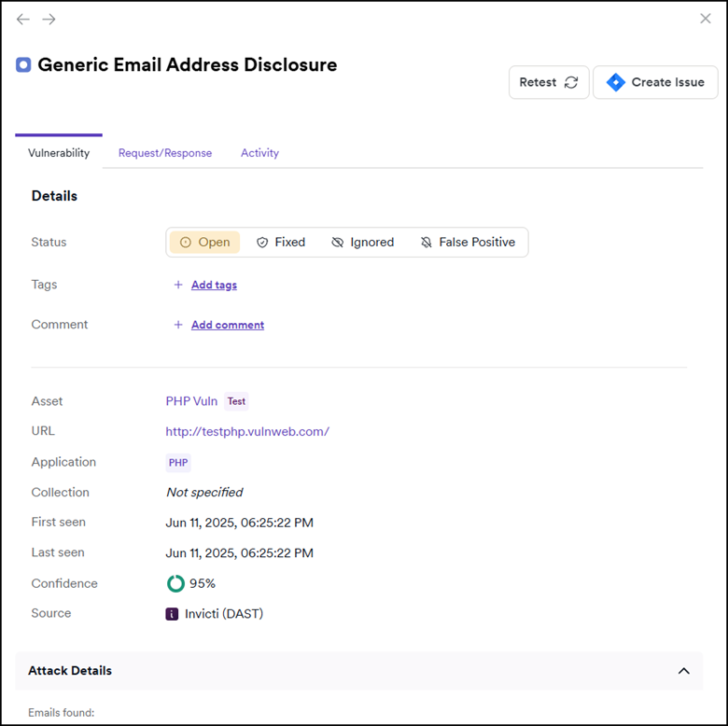Click the First seen timestamp value
The width and height of the screenshot is (728, 726).
(240, 523)
